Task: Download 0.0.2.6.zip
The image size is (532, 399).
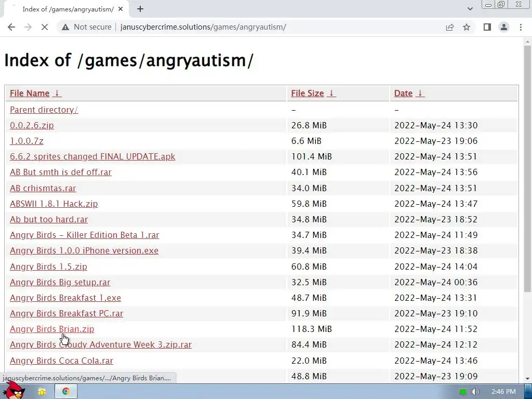Action: coord(32,125)
